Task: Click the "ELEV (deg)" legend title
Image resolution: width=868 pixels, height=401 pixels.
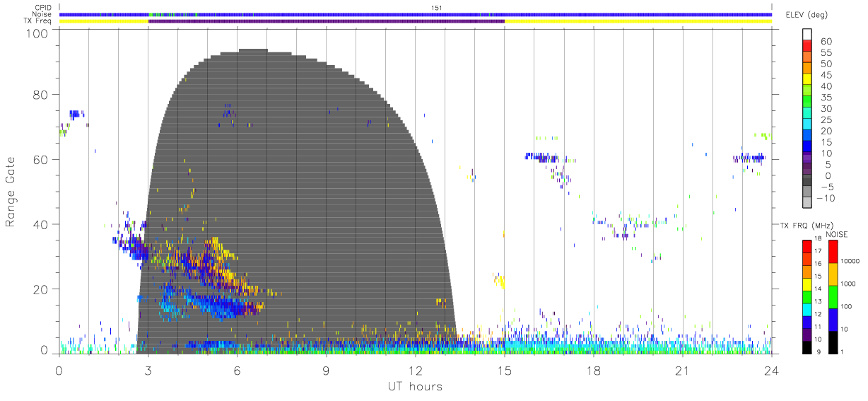Action: [807, 15]
